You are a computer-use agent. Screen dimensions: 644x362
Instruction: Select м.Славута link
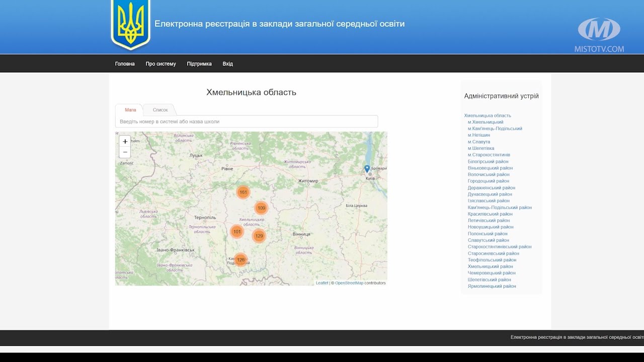[x=479, y=142]
